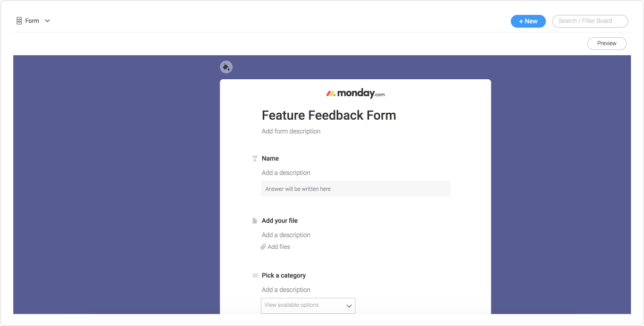Open the View available options dropdown

308,305
